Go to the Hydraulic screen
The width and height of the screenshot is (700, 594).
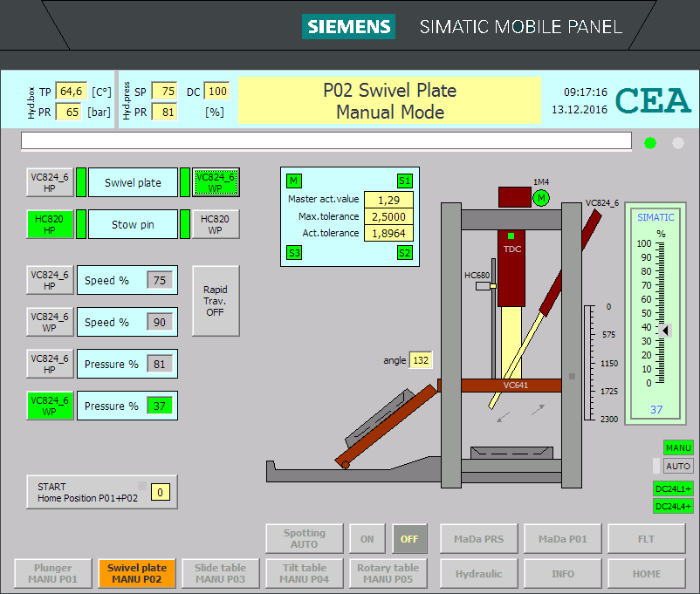(x=479, y=573)
